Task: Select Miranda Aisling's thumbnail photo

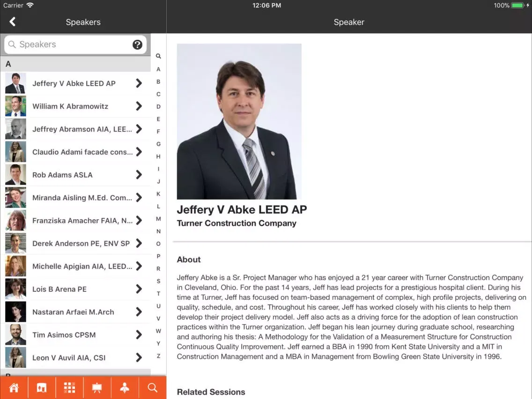Action: click(x=15, y=198)
